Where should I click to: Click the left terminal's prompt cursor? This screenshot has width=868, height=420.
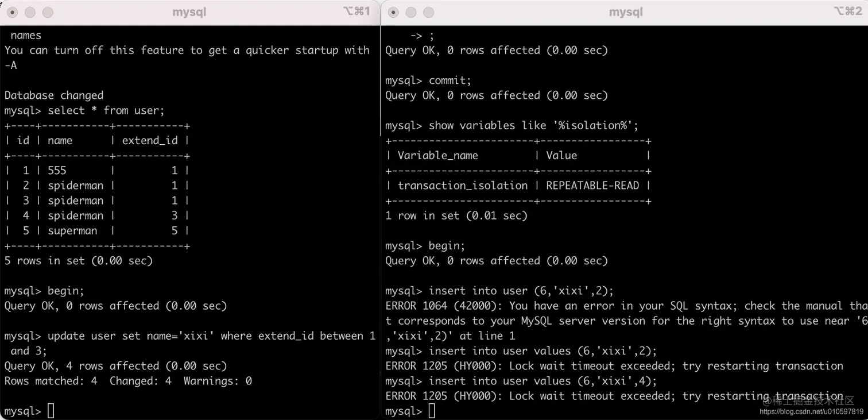coord(51,411)
